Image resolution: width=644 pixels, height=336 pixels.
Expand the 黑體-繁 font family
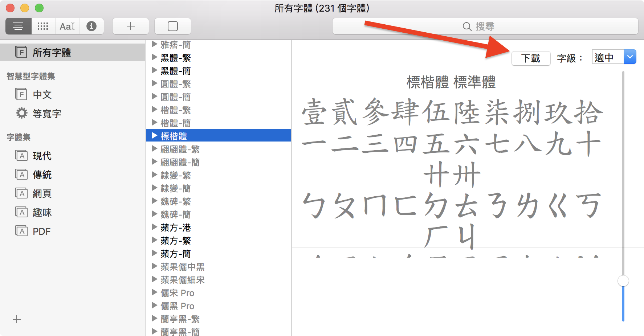[155, 57]
